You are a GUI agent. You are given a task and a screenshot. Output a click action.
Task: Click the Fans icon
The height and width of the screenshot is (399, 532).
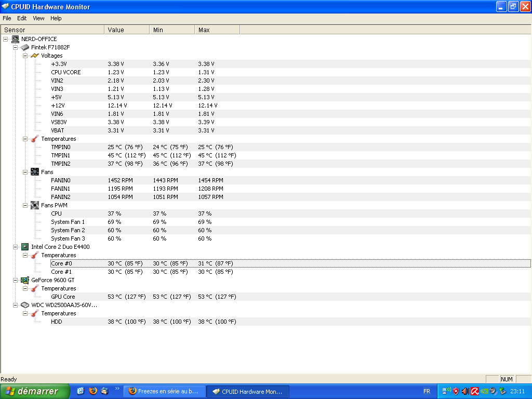click(35, 172)
